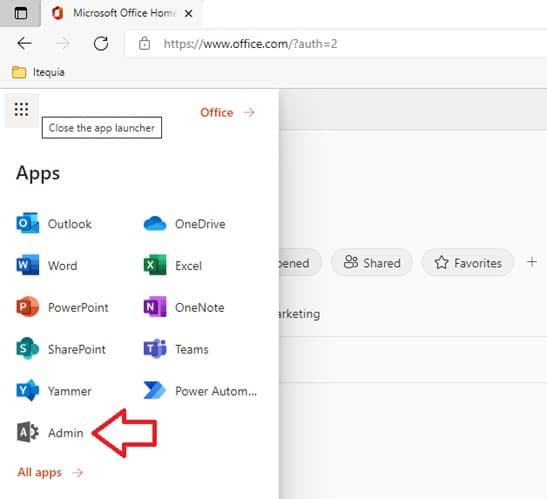This screenshot has width=547, height=499.
Task: Go back to the previous page
Action: 24,44
